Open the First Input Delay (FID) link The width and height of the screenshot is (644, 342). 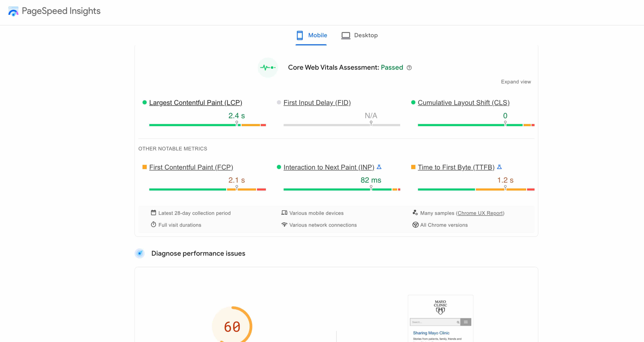pyautogui.click(x=317, y=103)
